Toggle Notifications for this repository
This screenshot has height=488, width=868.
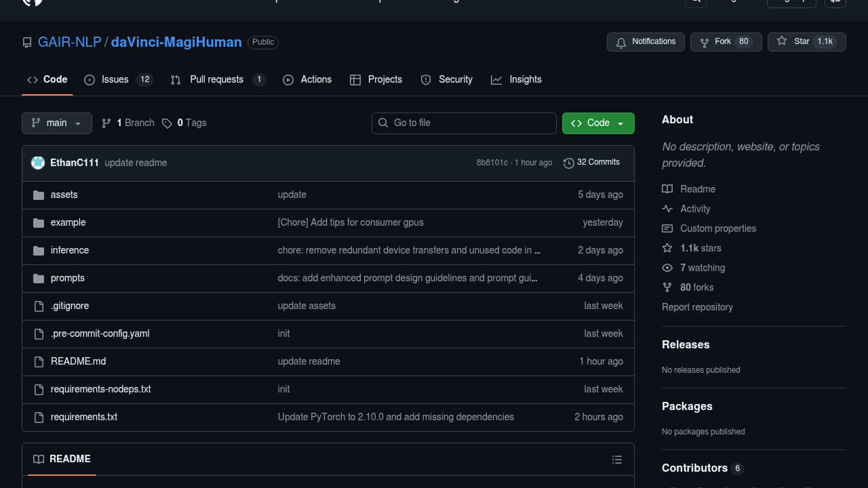point(646,42)
